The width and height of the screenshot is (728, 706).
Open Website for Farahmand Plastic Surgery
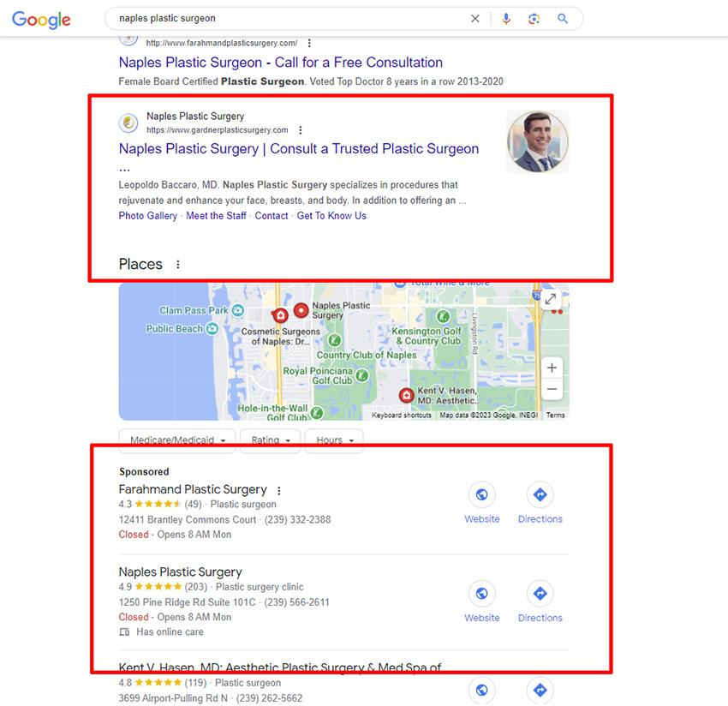tap(481, 495)
